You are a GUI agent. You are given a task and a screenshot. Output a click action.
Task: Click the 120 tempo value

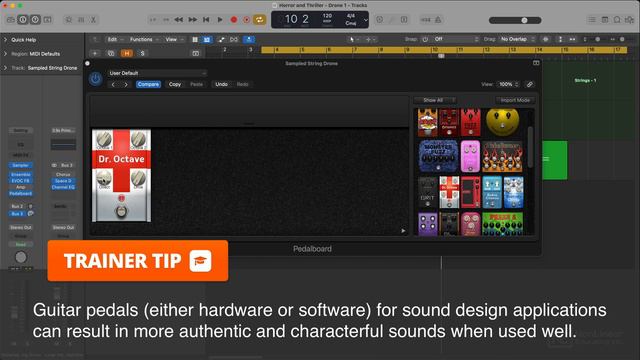pyautogui.click(x=327, y=16)
